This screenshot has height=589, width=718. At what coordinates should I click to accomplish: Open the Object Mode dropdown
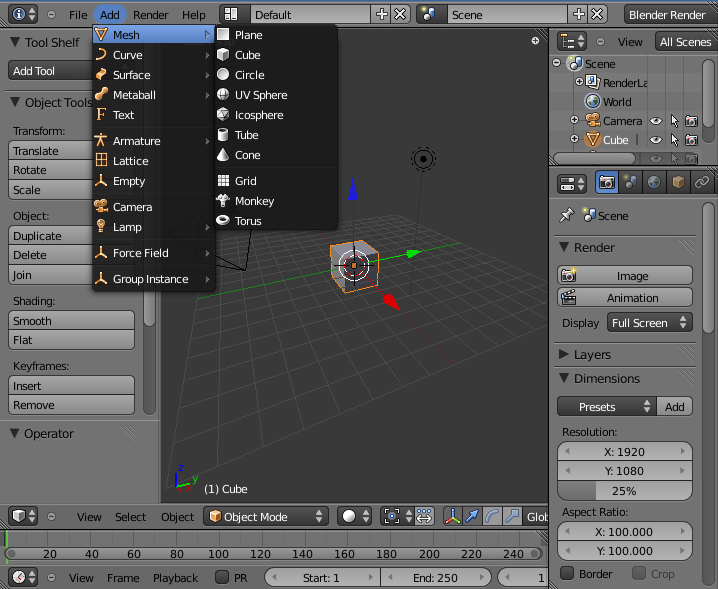pyautogui.click(x=266, y=516)
